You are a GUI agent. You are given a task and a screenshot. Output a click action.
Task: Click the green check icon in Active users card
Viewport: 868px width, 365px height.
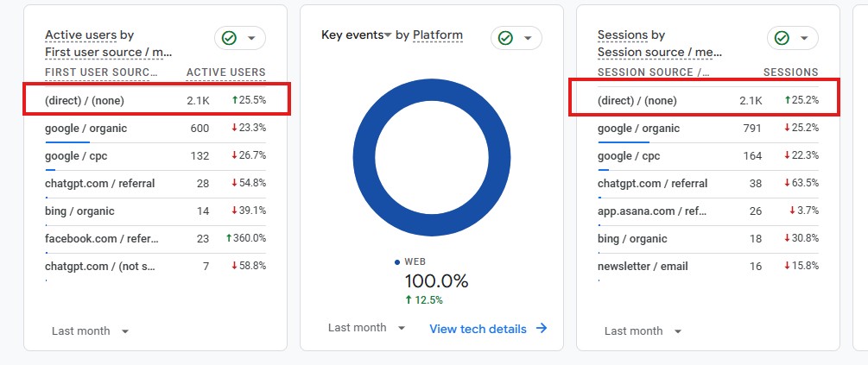click(229, 38)
